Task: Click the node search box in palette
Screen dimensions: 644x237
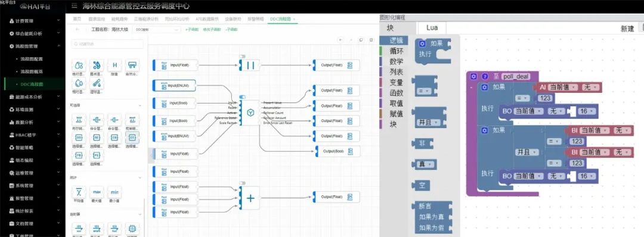Action: pyautogui.click(x=107, y=44)
